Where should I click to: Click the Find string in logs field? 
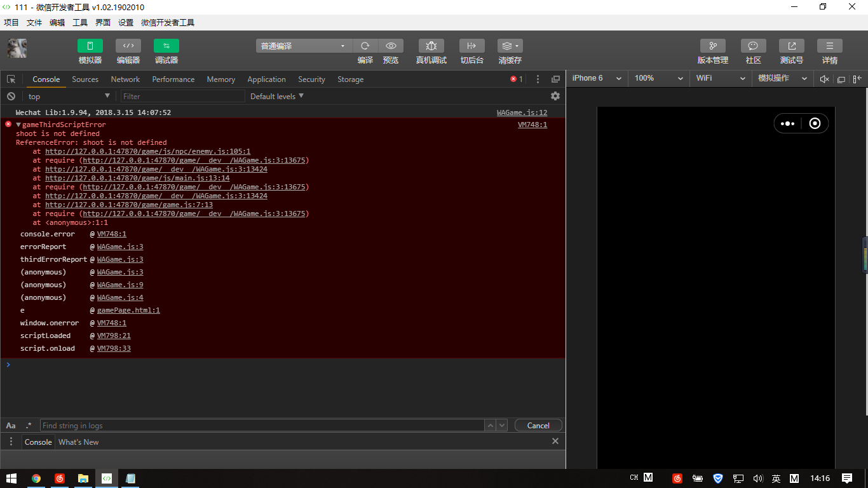[262, 425]
